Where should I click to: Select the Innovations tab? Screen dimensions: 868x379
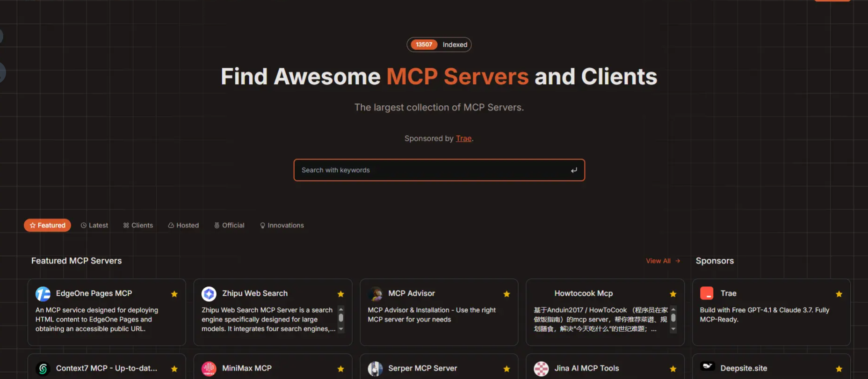pyautogui.click(x=282, y=225)
